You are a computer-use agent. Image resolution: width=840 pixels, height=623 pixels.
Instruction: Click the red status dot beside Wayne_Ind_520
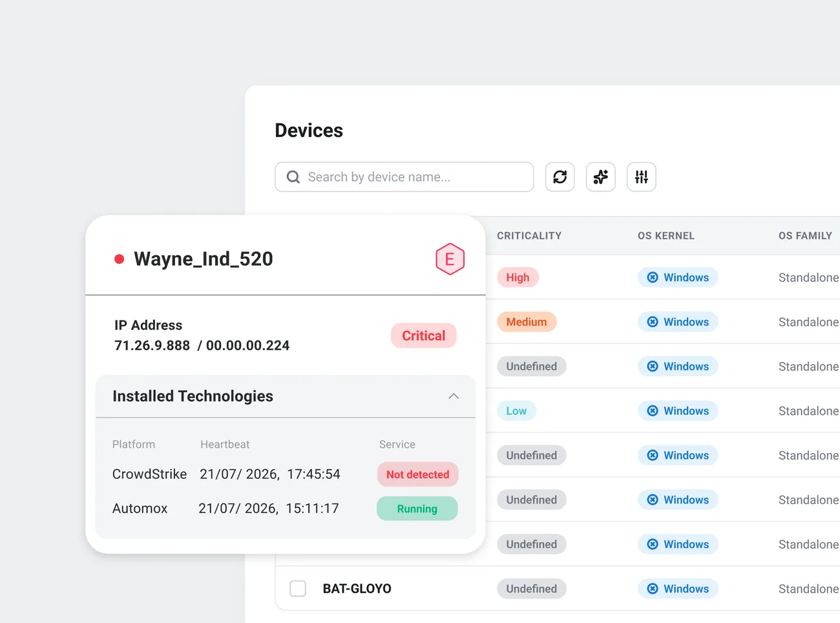pyautogui.click(x=119, y=259)
